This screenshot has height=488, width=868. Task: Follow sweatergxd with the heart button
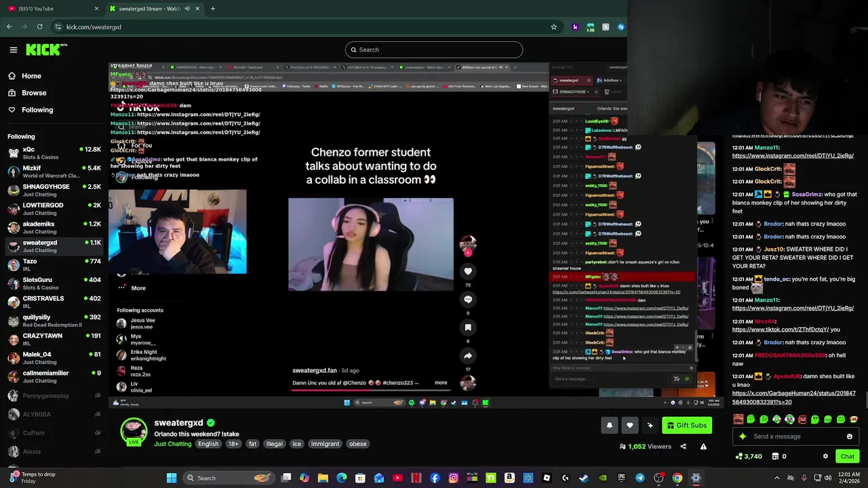[629, 425]
